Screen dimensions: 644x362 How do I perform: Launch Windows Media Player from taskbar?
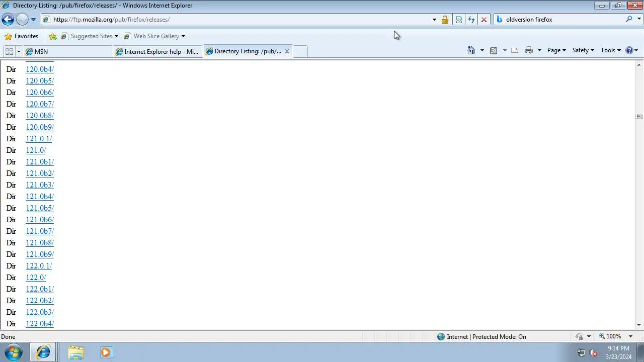tap(106, 352)
